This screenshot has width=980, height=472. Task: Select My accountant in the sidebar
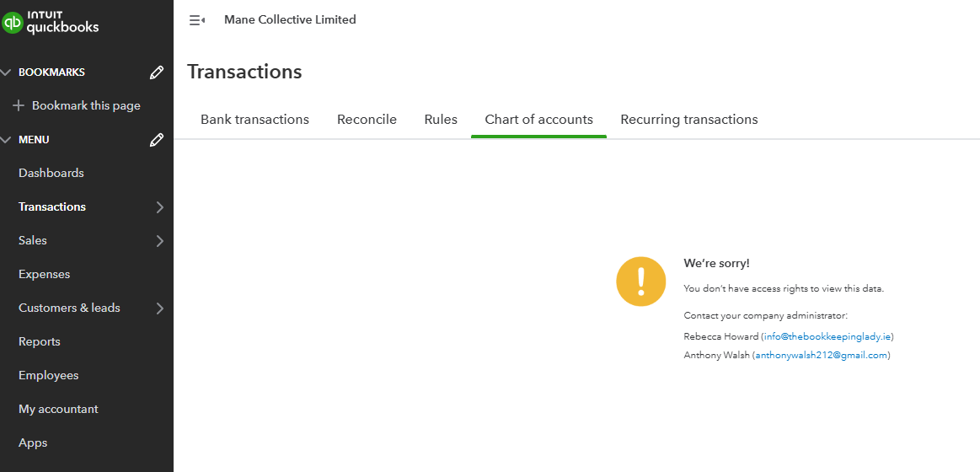58,409
